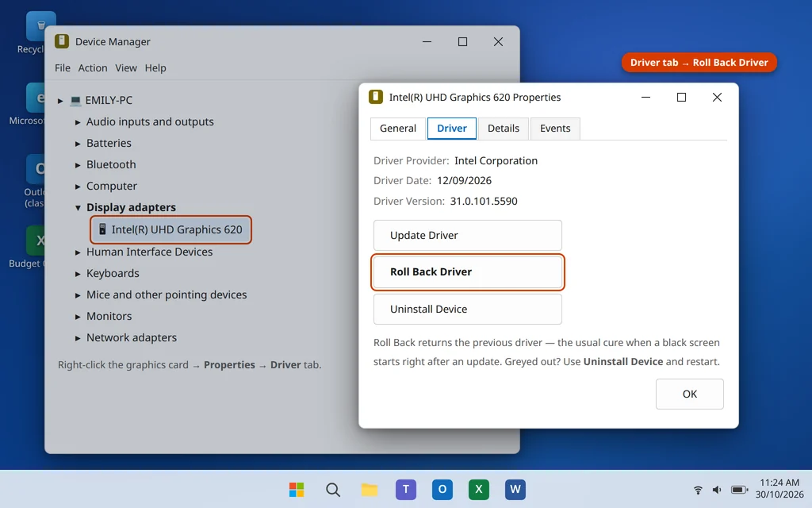Click the Intel Corporation provider text

pos(496,160)
